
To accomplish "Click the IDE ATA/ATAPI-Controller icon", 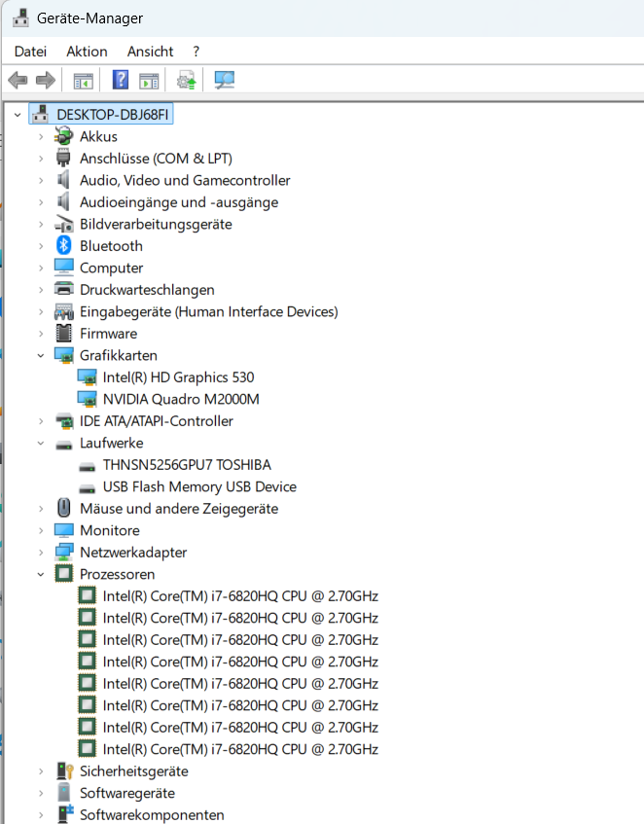I will point(63,421).
